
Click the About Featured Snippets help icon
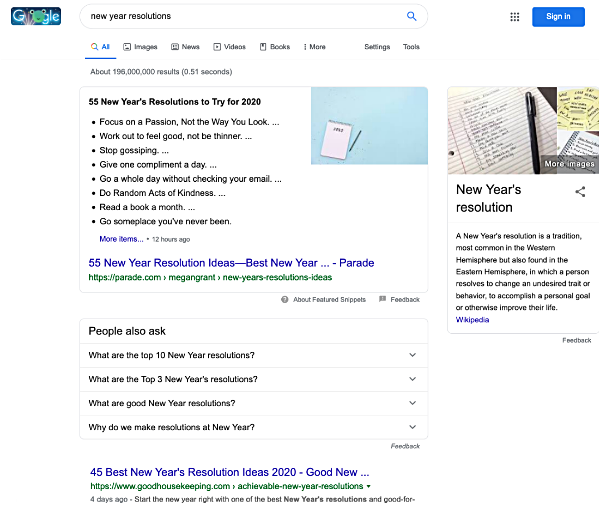[x=285, y=299]
